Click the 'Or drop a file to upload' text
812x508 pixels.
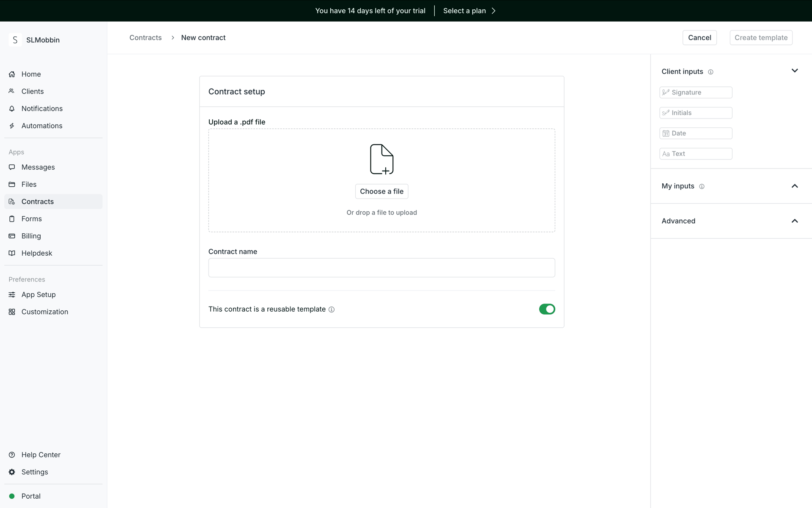(381, 213)
